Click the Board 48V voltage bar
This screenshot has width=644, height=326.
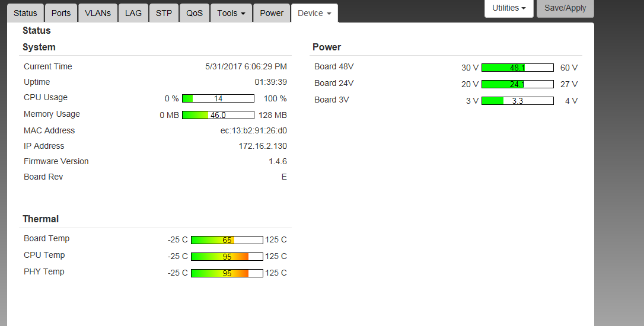(x=517, y=68)
